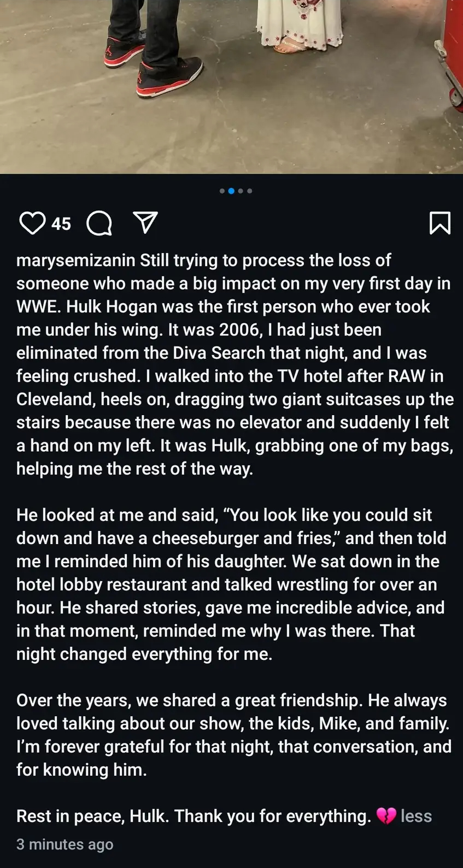This screenshot has width=463, height=868.
Task: Tap the caption paragraph starting Still trying
Action: (x=235, y=364)
